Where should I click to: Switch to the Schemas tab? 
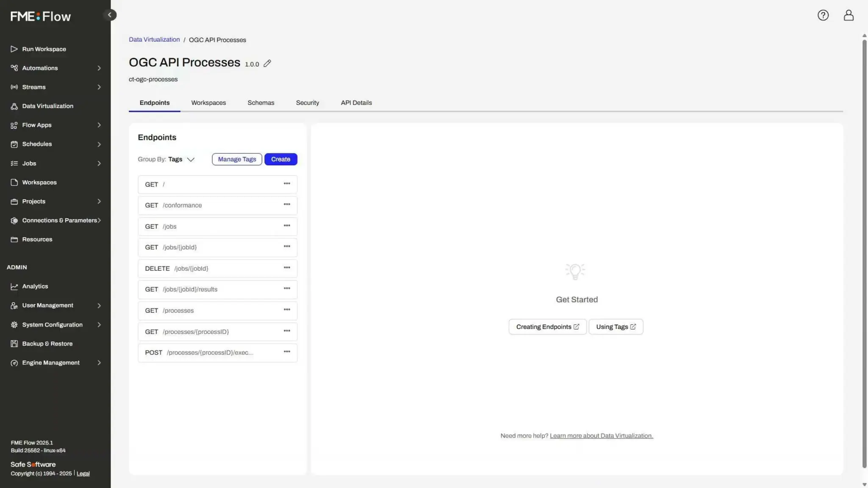[x=261, y=103]
